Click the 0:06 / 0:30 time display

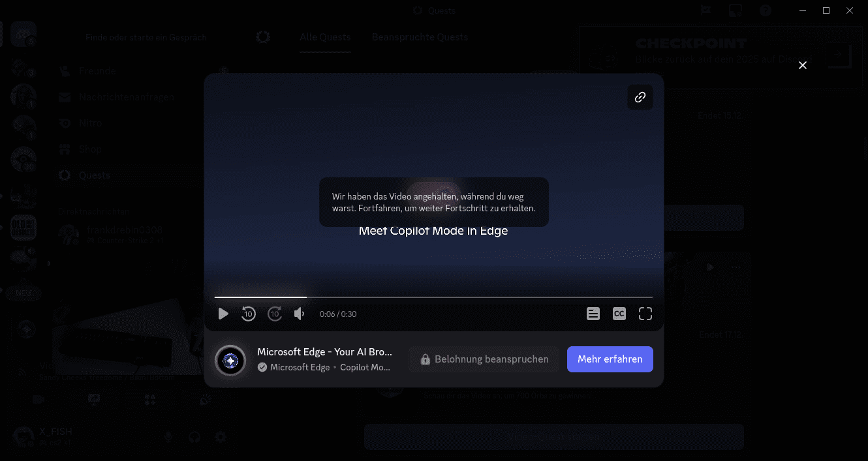point(338,314)
